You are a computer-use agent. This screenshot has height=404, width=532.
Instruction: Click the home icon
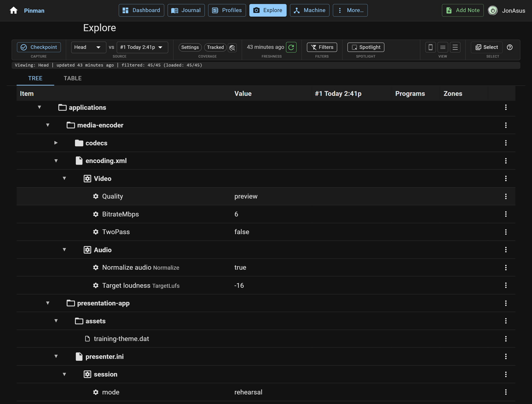tap(14, 10)
